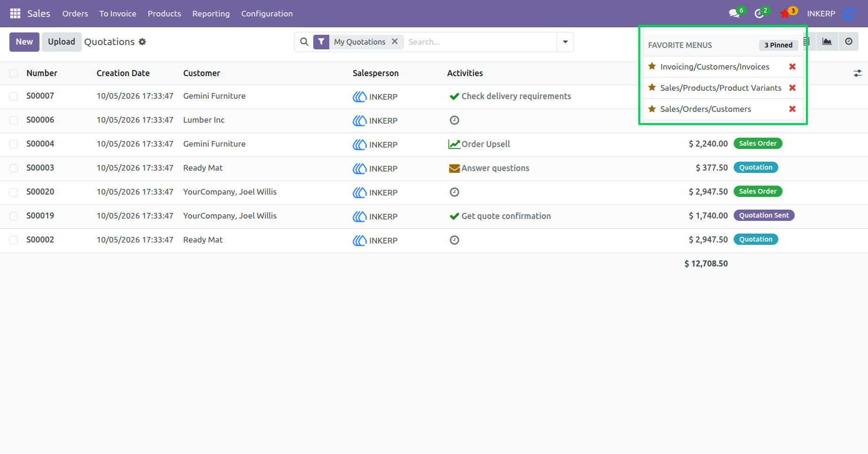This screenshot has width=868, height=454.
Task: Focus the Search input field
Action: point(480,42)
